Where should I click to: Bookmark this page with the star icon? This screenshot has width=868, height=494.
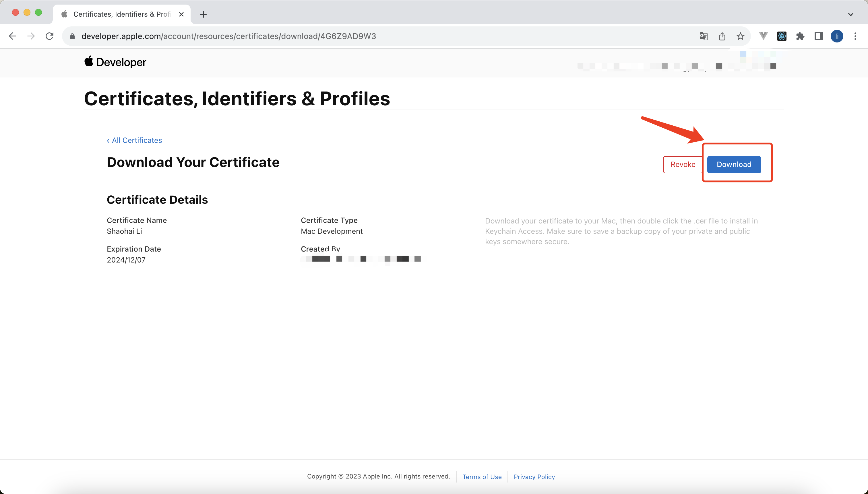(740, 36)
